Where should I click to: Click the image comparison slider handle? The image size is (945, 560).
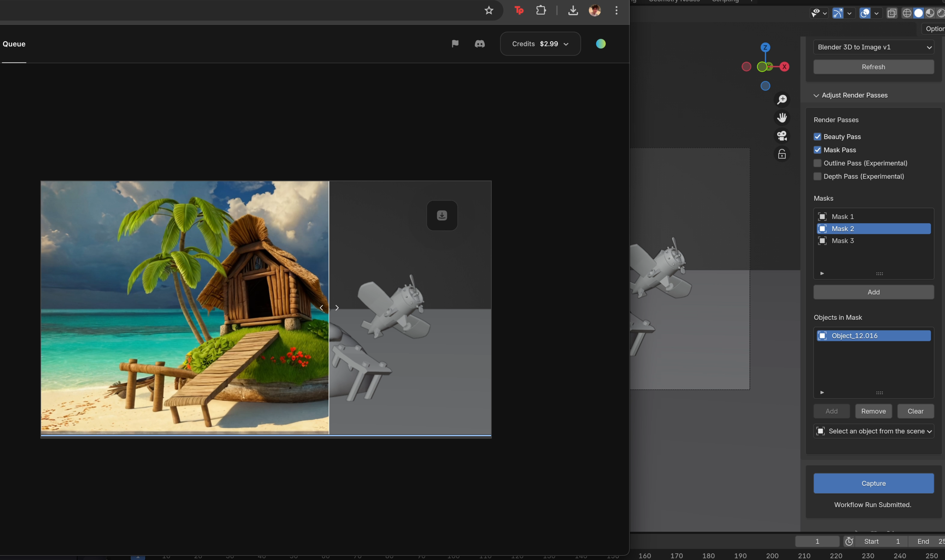pyautogui.click(x=329, y=307)
